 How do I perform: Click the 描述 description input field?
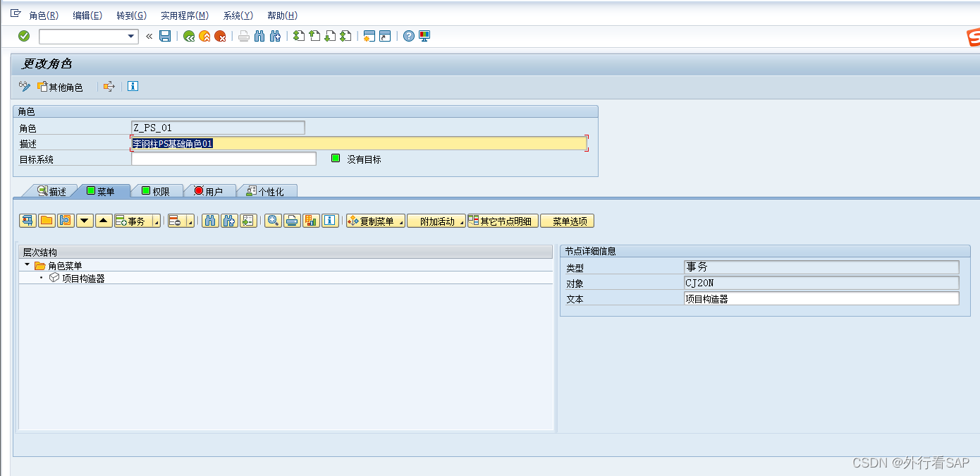tap(359, 143)
